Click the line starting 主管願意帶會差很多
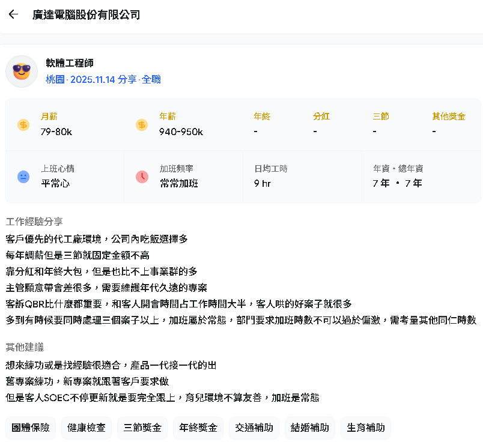This screenshot has width=483, height=448. tap(106, 288)
